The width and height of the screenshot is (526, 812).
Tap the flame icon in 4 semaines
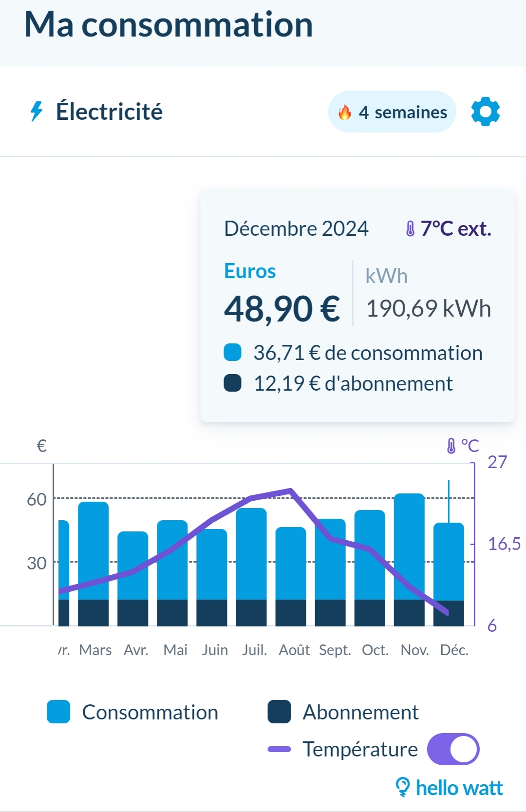pos(345,113)
